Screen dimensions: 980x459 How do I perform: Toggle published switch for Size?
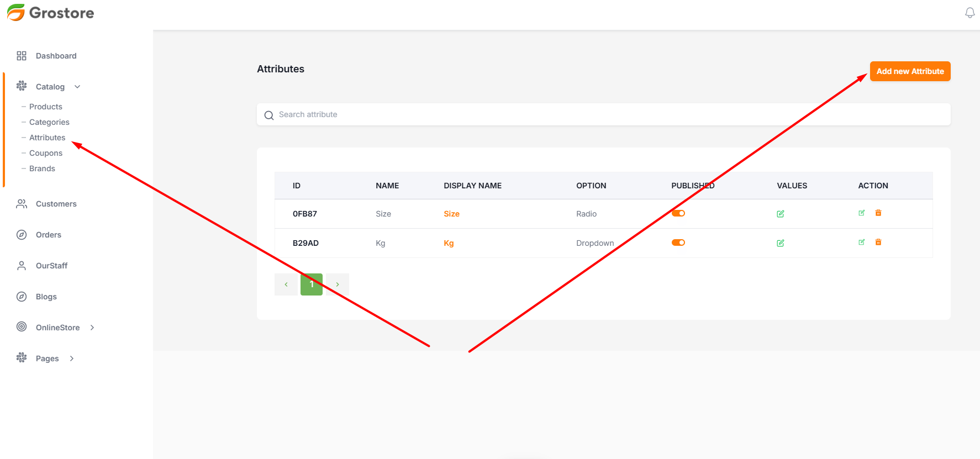(x=678, y=213)
